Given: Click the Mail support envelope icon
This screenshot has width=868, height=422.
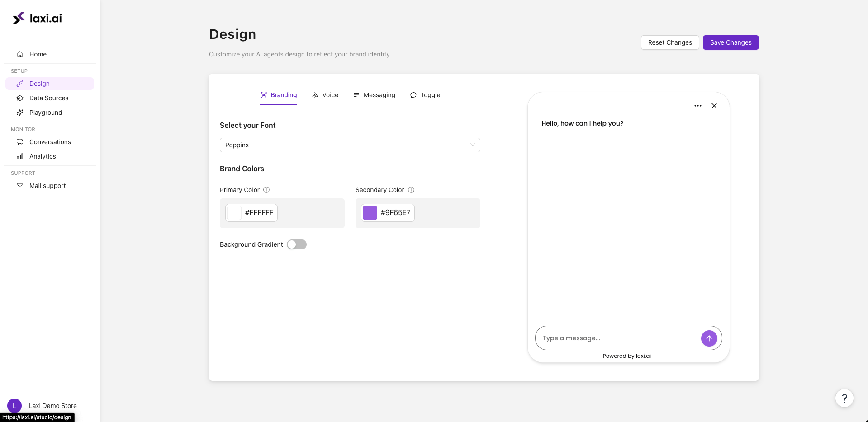Looking at the screenshot, I should (20, 186).
